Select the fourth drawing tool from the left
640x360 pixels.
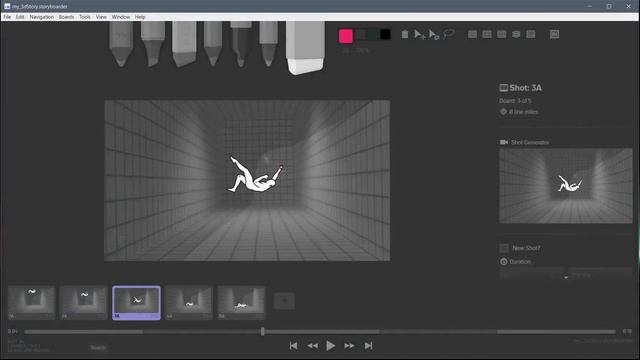coord(213,44)
